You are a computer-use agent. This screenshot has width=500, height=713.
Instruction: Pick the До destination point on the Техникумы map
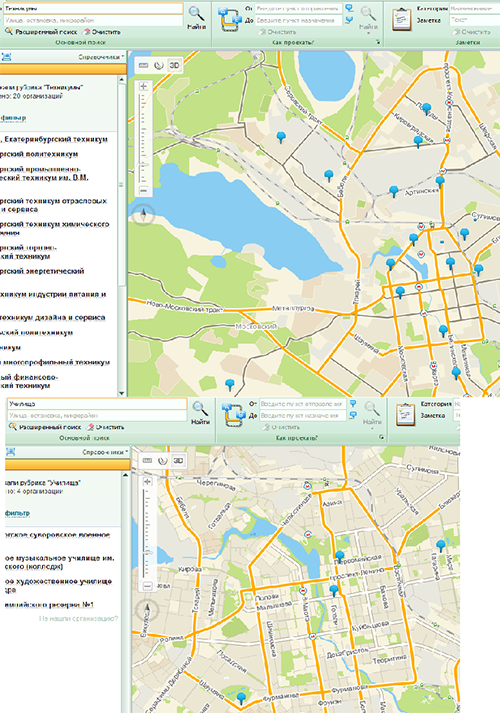tap(349, 20)
